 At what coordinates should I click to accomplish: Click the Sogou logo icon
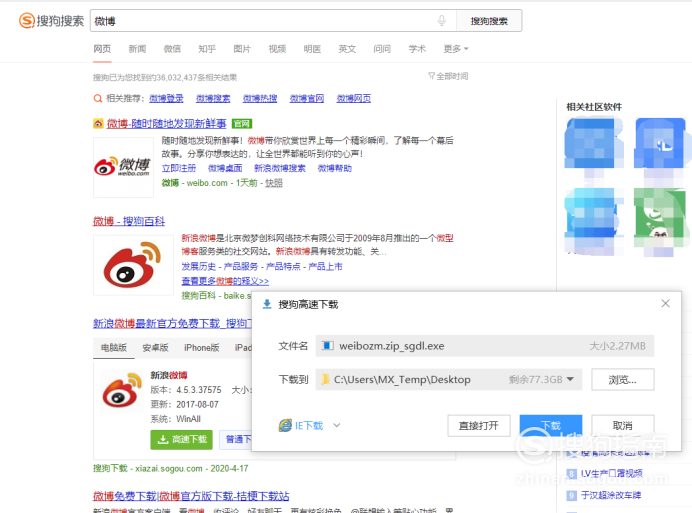tap(26, 20)
